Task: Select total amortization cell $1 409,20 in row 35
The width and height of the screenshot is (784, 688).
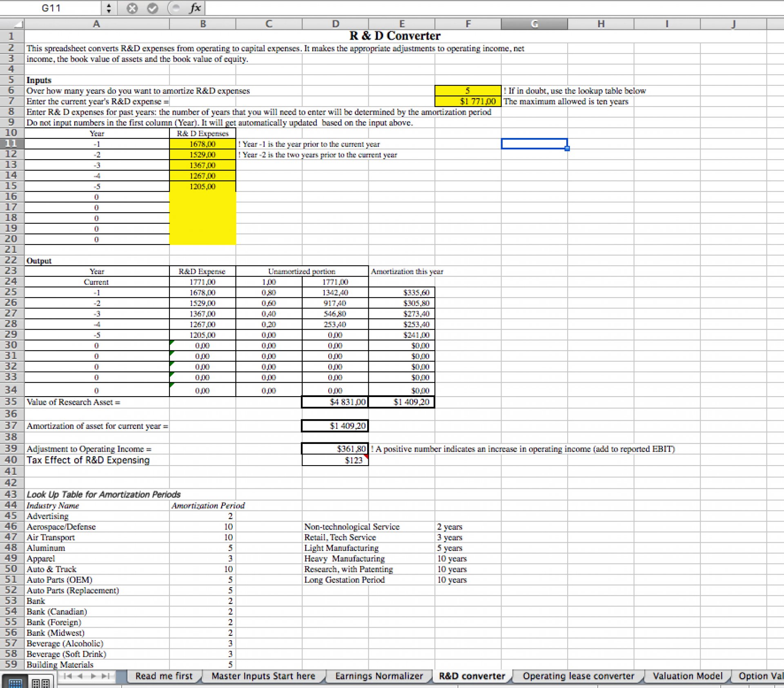Action: click(x=402, y=402)
